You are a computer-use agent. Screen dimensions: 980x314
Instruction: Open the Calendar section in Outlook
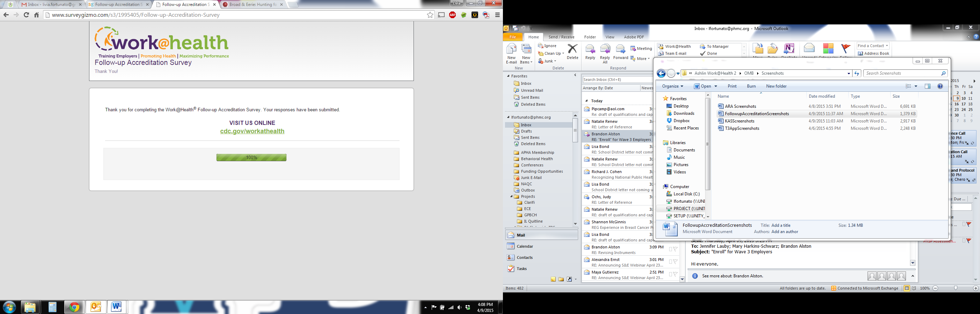pos(541,246)
